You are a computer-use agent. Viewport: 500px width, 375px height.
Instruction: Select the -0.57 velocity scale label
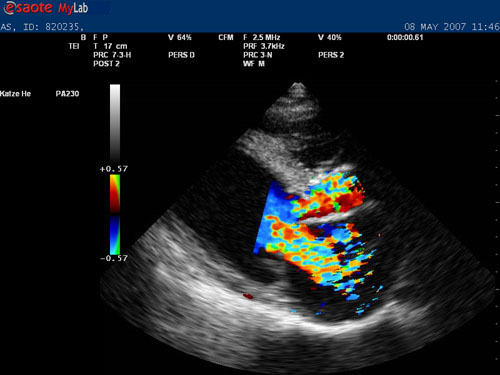(x=114, y=258)
